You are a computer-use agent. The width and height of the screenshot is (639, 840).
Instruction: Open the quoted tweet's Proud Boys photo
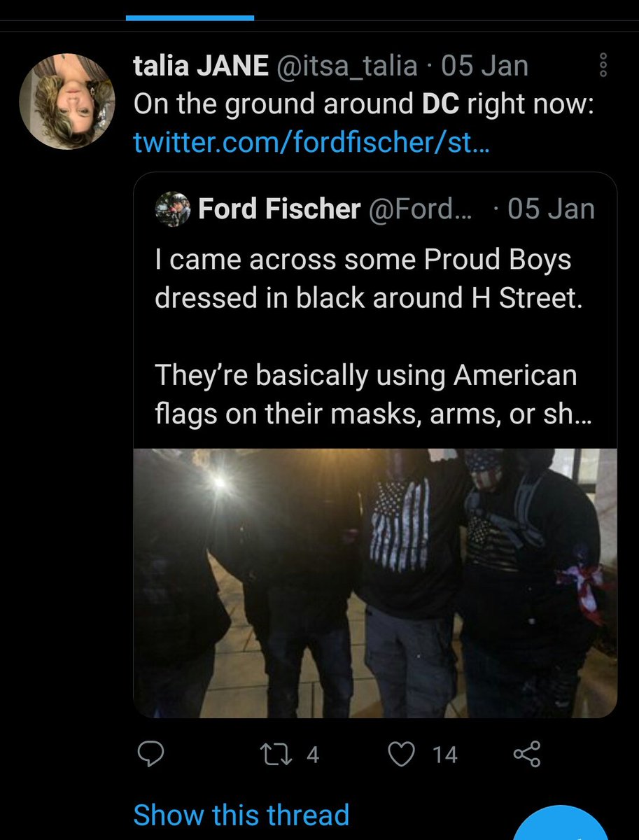pyautogui.click(x=375, y=582)
